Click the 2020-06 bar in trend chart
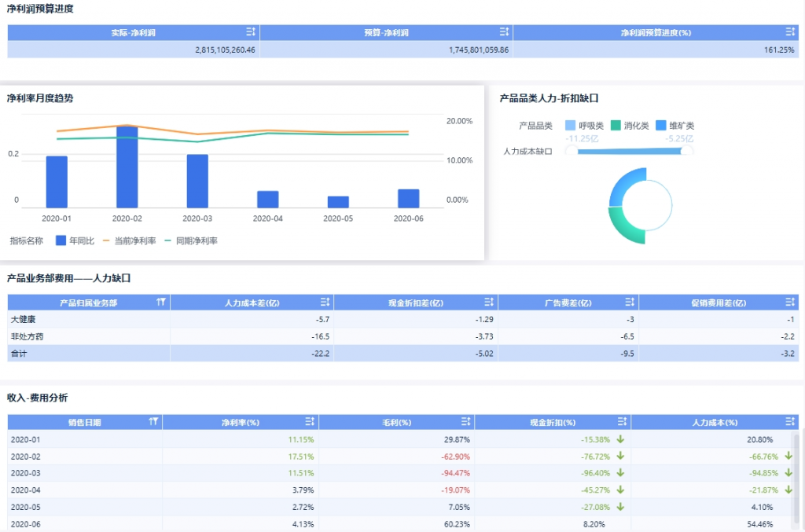 pyautogui.click(x=408, y=199)
